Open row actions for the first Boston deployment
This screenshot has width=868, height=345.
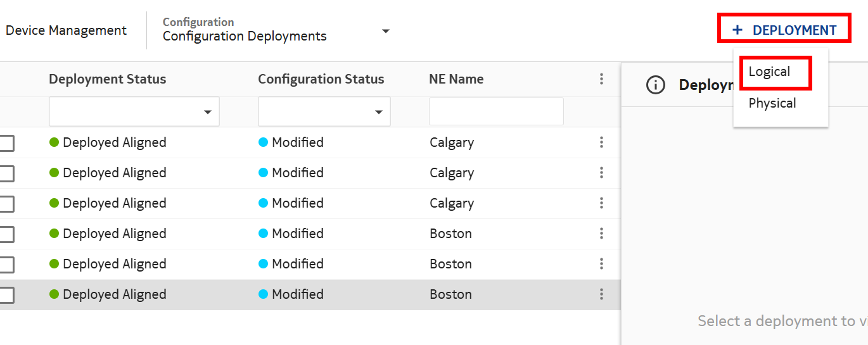click(x=601, y=234)
